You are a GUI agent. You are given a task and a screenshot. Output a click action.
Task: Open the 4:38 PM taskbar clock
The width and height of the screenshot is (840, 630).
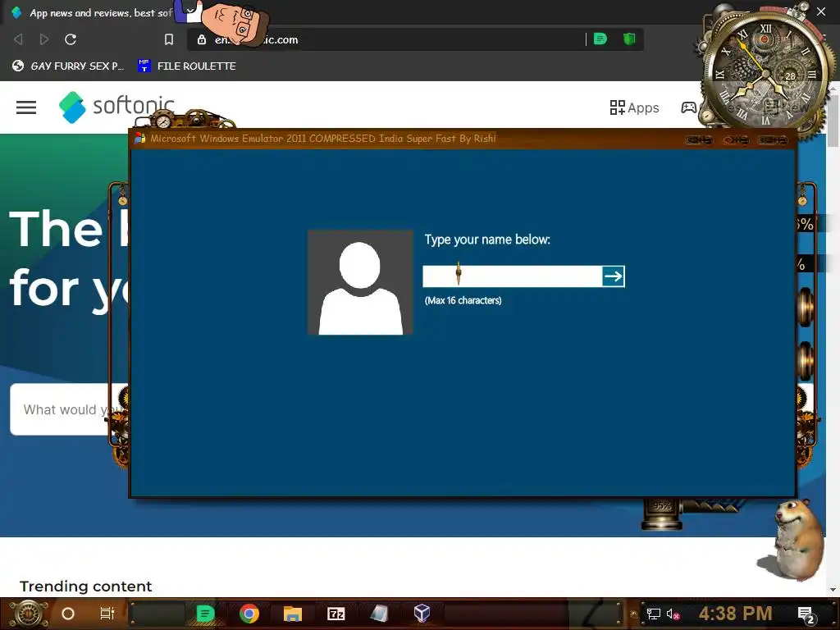tap(736, 614)
